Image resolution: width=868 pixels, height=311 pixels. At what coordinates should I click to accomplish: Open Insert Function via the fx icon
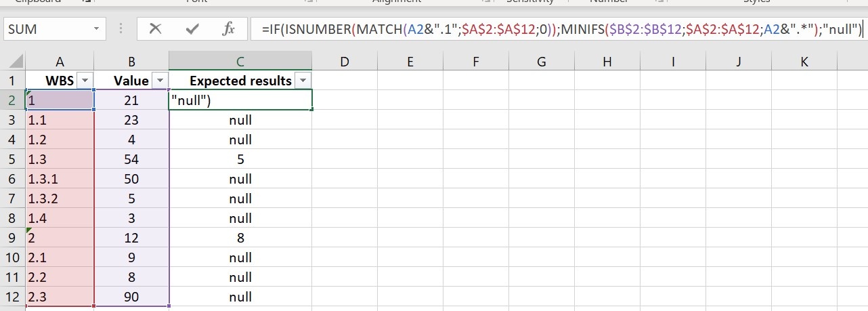tap(229, 29)
